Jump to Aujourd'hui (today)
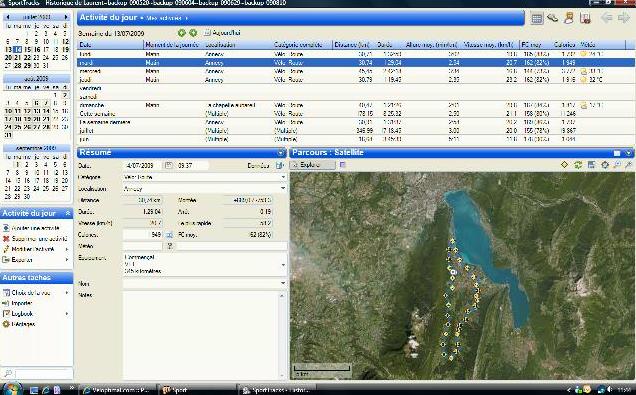Viewport: 636px width, 395px height. pyautogui.click(x=222, y=33)
